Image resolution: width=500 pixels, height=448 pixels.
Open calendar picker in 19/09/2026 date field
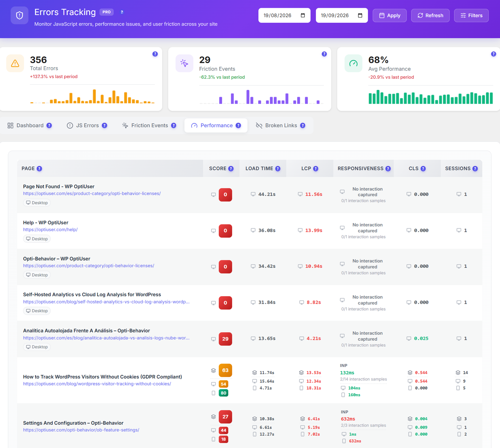point(360,15)
